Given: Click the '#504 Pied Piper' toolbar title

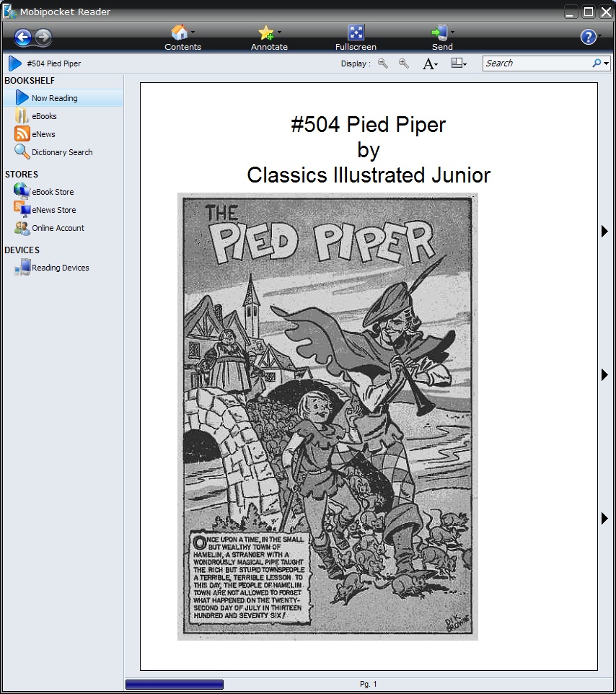Looking at the screenshot, I should coord(54,63).
